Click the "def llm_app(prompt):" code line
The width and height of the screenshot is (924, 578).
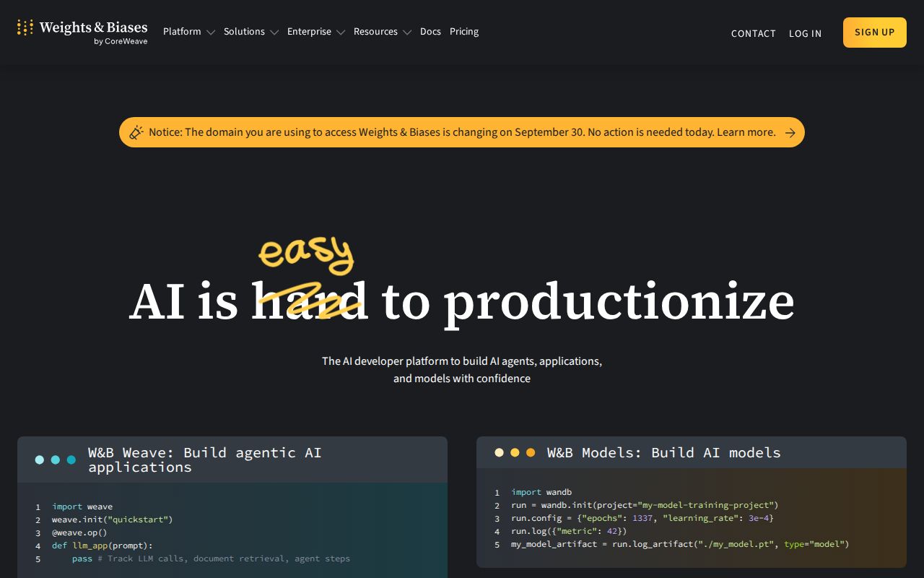103,545
